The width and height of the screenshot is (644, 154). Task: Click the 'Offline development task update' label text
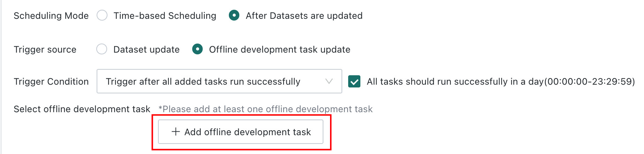[279, 49]
